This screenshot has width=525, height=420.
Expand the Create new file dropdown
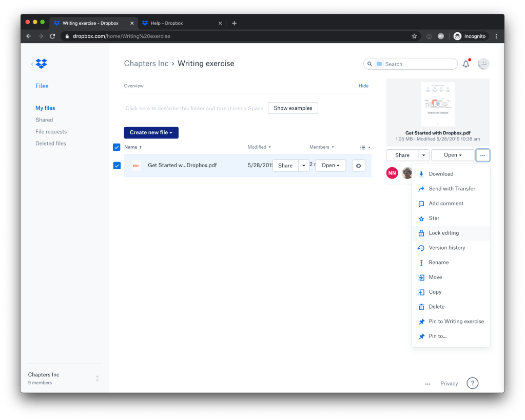(x=151, y=132)
